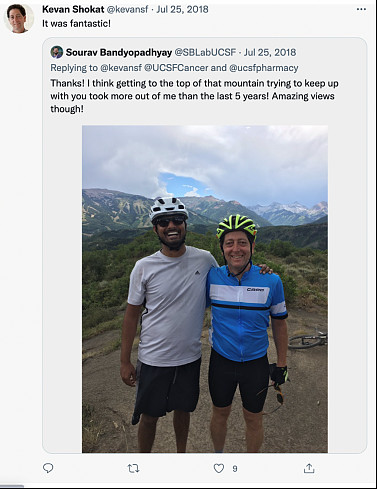Open the @ucsfpharmacy mention
377x489 pixels.
[263, 68]
